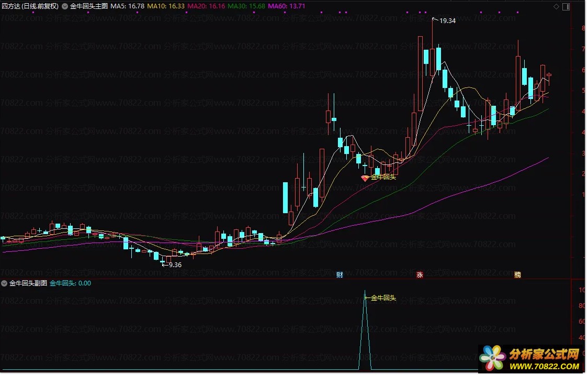Open the indicator menu beside 金牛回头副图
The height and width of the screenshot is (375, 588).
click(4, 283)
